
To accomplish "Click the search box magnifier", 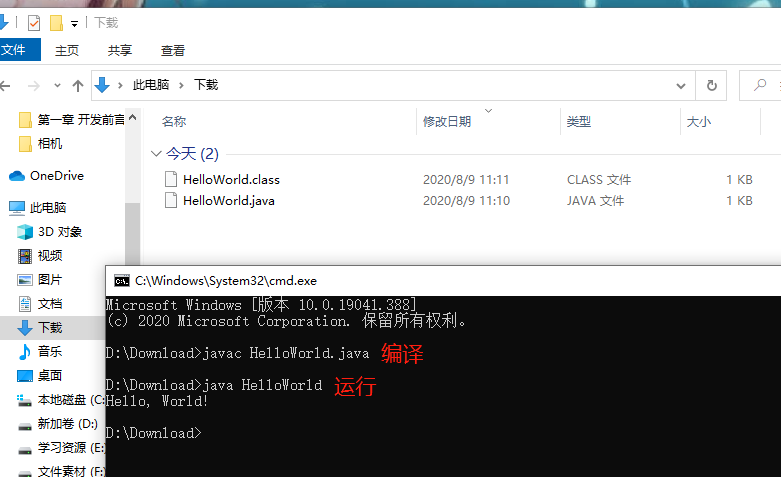I will [x=760, y=85].
